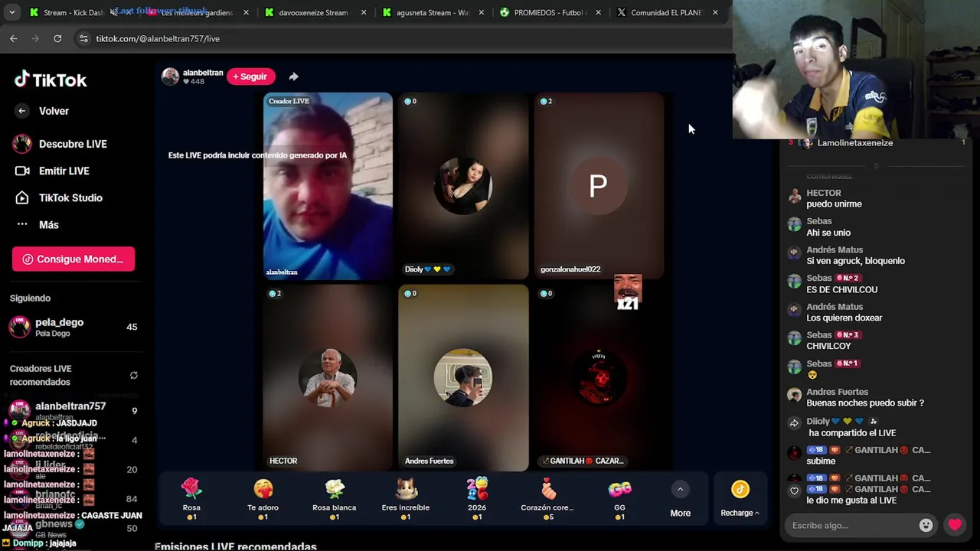Follow alanbeltran with Seguir button
This screenshot has width=980, height=551.
click(250, 77)
